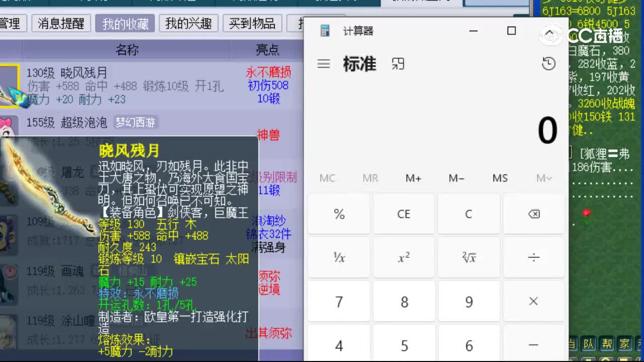Click digit 6 on calculator
Screen dimensions: 644x362
(468, 344)
